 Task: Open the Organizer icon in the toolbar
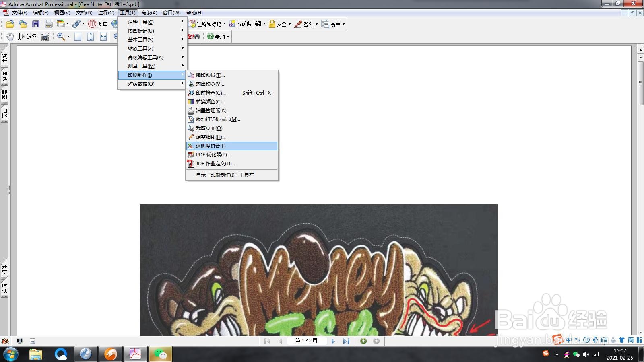pos(61,24)
